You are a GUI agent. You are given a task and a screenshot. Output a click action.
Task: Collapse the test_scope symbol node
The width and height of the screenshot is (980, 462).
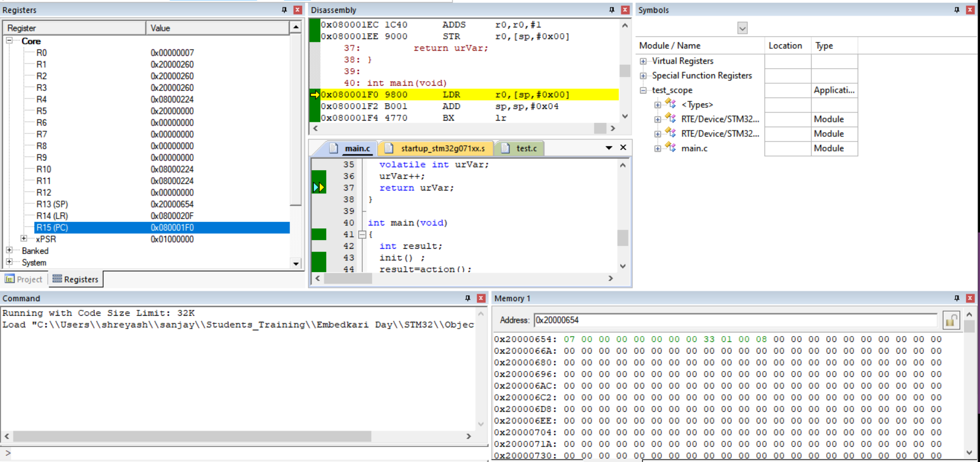[x=643, y=90]
